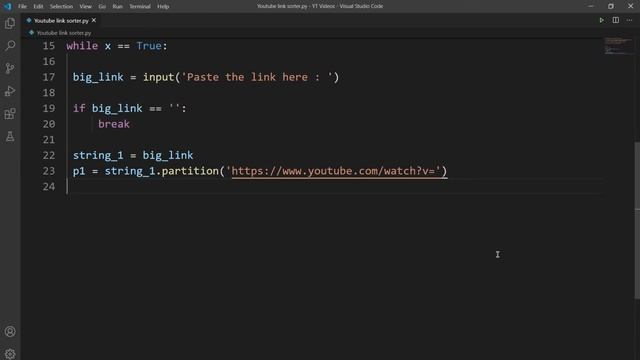
Task: Open the Edit menu
Action: [x=38, y=6]
